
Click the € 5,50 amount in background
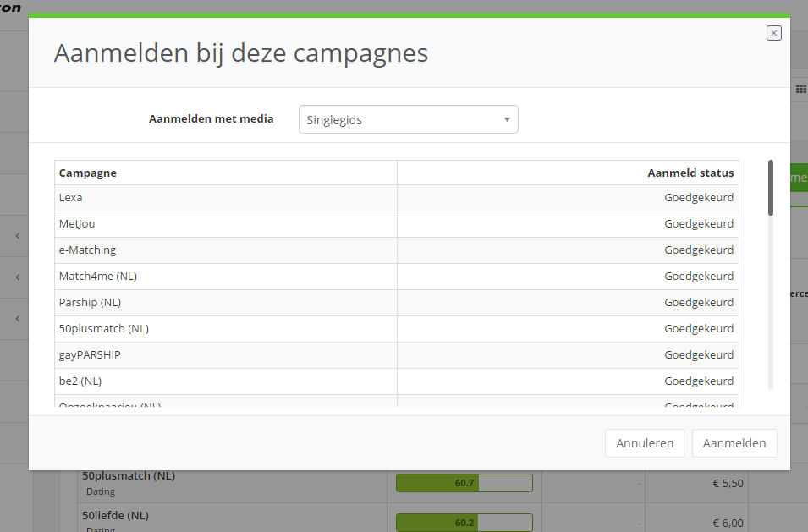coord(728,484)
